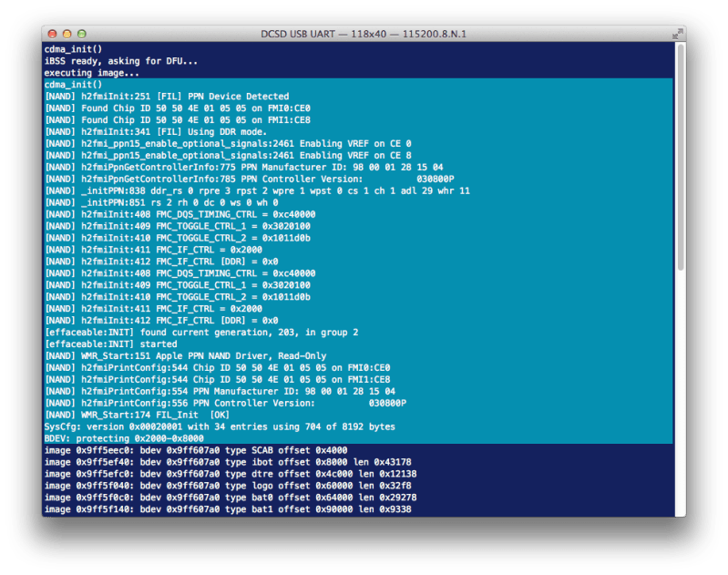Screen dimensions: 728x575
Task: Click the fullscreen arrows icon in title bar
Action: pyautogui.click(x=677, y=34)
